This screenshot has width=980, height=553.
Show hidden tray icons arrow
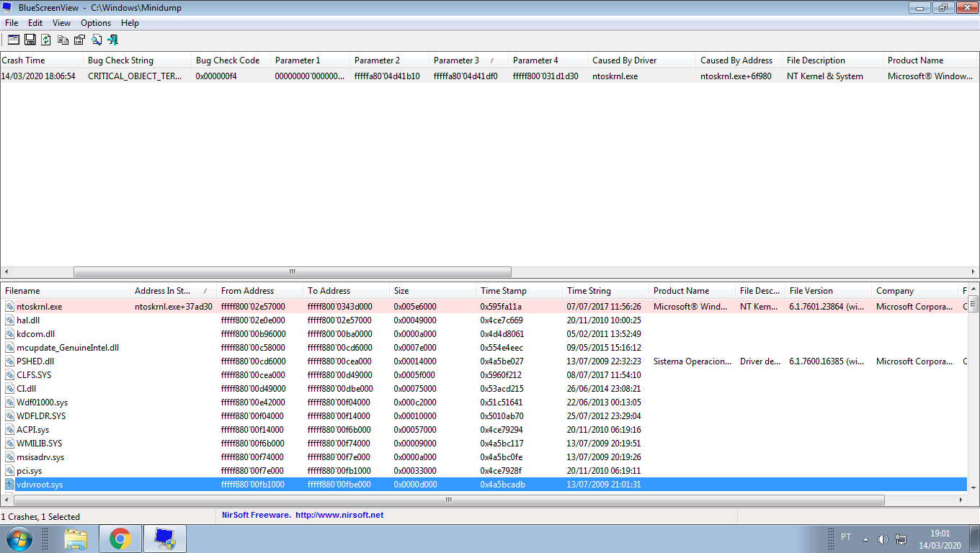[x=867, y=539]
